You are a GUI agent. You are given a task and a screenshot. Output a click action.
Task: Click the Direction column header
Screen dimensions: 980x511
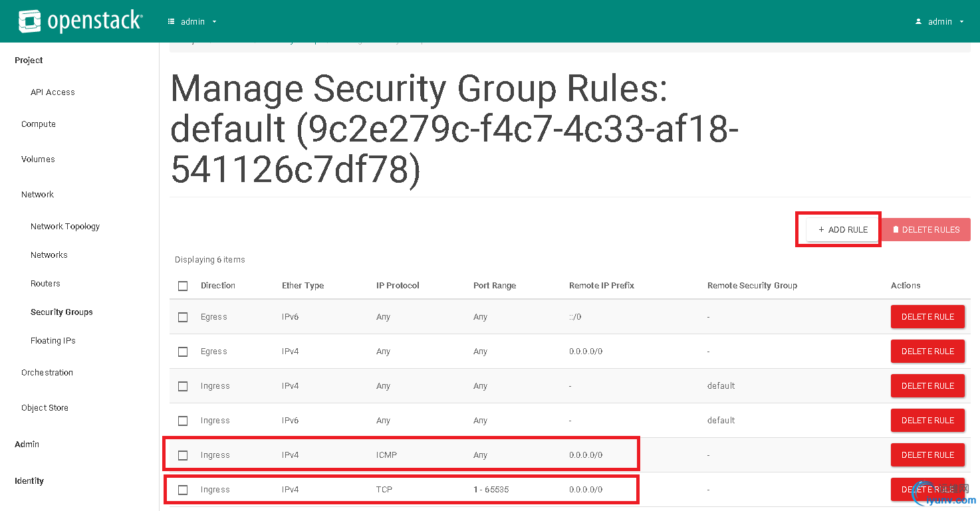point(218,286)
